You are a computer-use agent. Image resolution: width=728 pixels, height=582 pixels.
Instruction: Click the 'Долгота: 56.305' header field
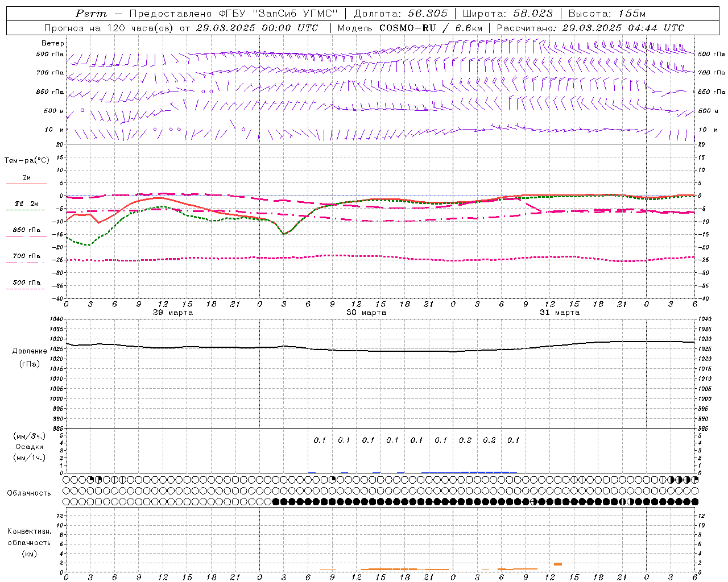[400, 14]
